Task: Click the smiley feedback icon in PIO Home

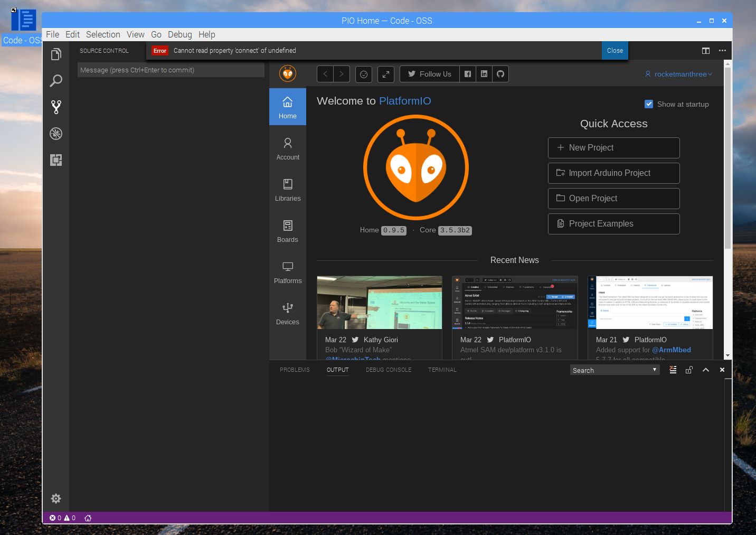Action: tap(363, 74)
